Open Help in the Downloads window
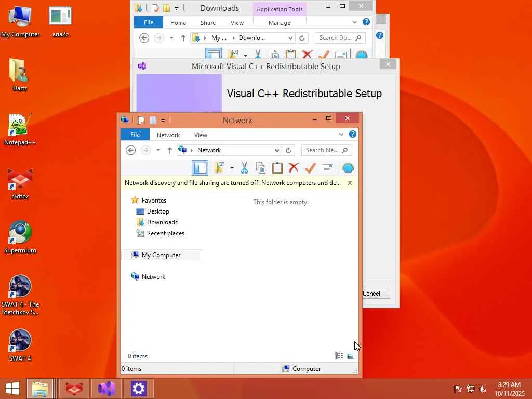The width and height of the screenshot is (532, 399). (366, 22)
